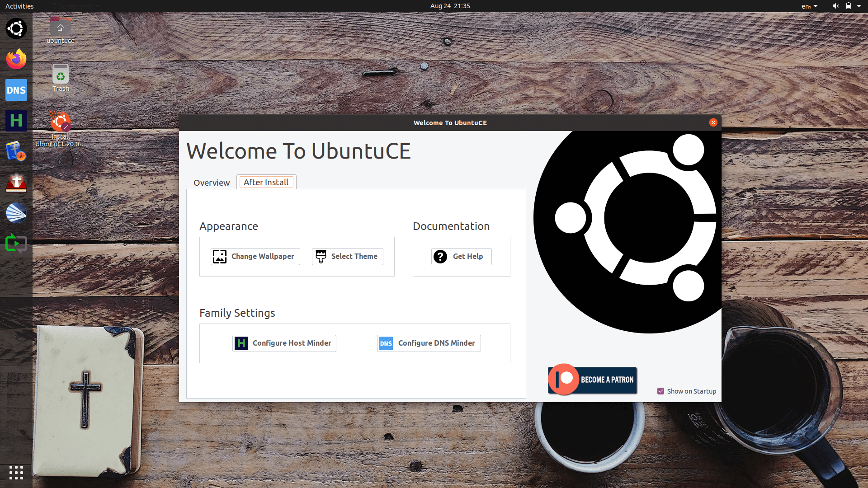This screenshot has height=488, width=868.
Task: Launch Firefox from the dock
Action: pyautogui.click(x=16, y=59)
